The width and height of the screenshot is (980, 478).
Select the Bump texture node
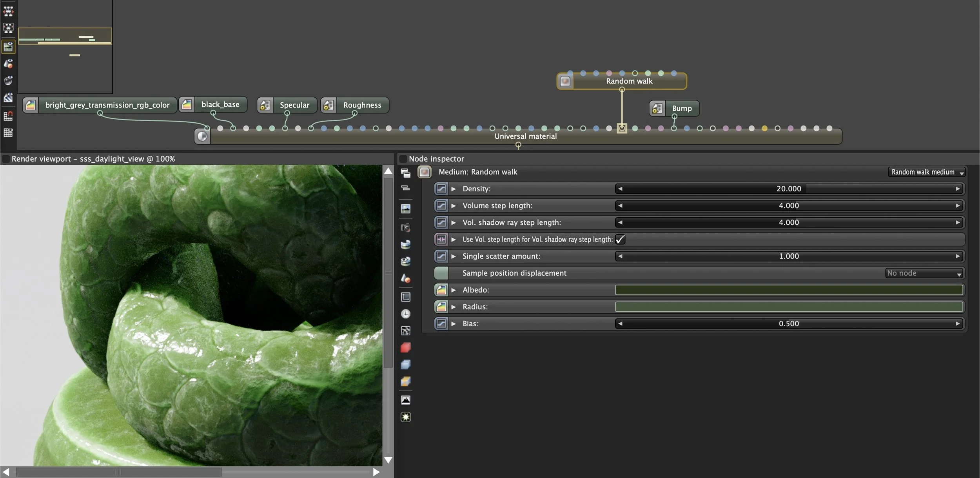click(x=681, y=109)
